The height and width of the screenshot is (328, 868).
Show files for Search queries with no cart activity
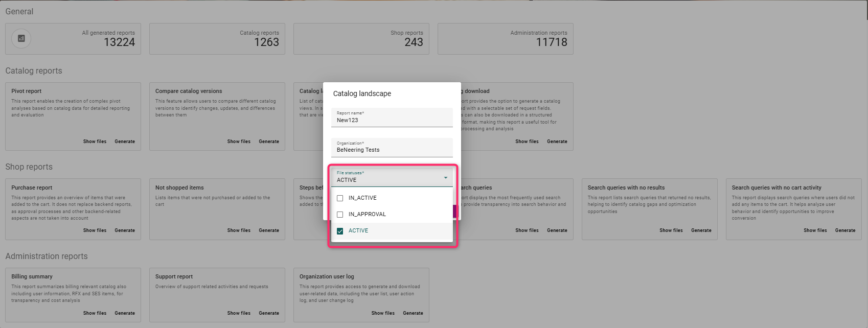[x=815, y=230]
